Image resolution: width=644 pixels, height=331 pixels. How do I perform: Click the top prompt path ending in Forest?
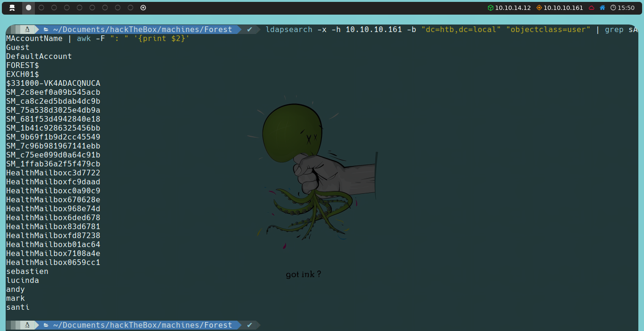click(142, 29)
